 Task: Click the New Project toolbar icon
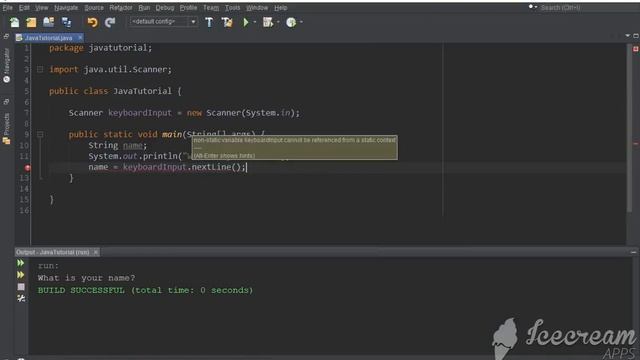pyautogui.click(x=31, y=22)
